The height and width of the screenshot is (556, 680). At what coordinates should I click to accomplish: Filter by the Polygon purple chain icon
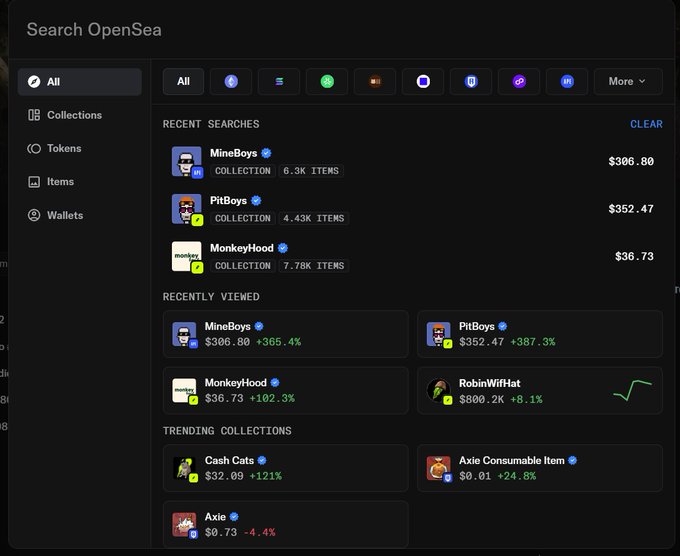tap(519, 82)
